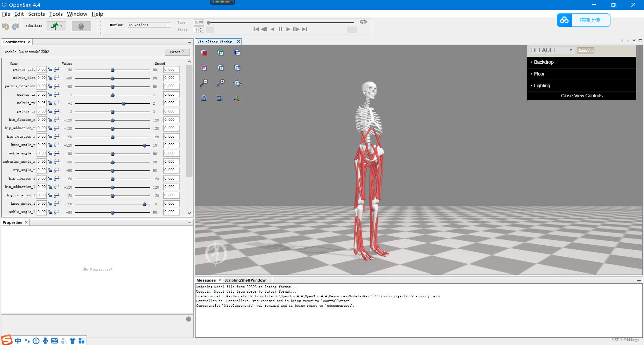644x345 pixels.
Task: Toggle the lock for hip_flexion_l coordinate
Action: coord(50,179)
